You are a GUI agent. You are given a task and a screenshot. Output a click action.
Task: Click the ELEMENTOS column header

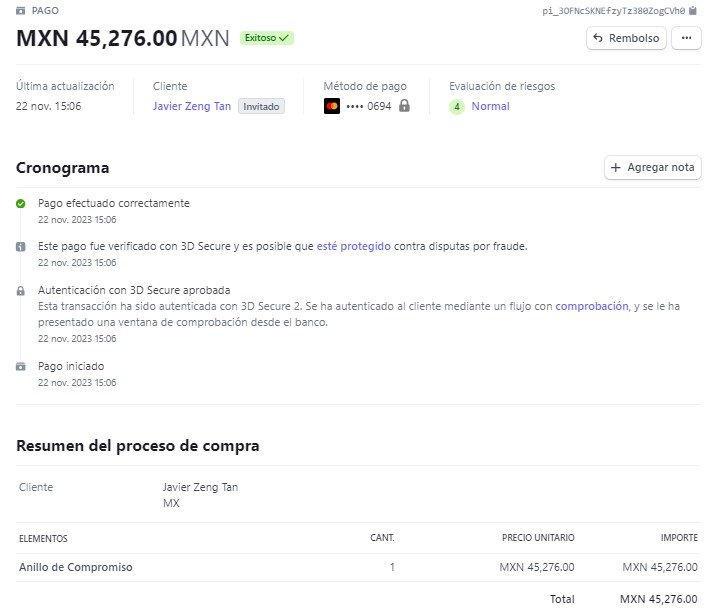tap(43, 538)
